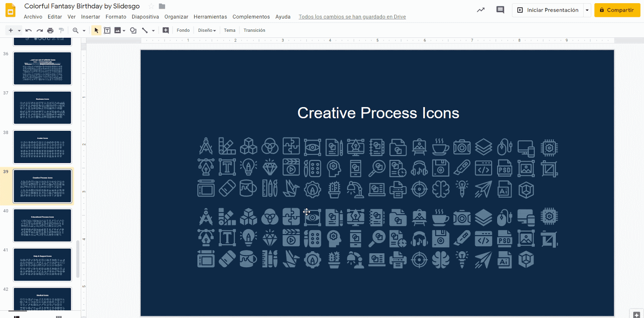This screenshot has width=644, height=318.
Task: Click the filled paper plane icon on slide
Action: pyautogui.click(x=483, y=260)
